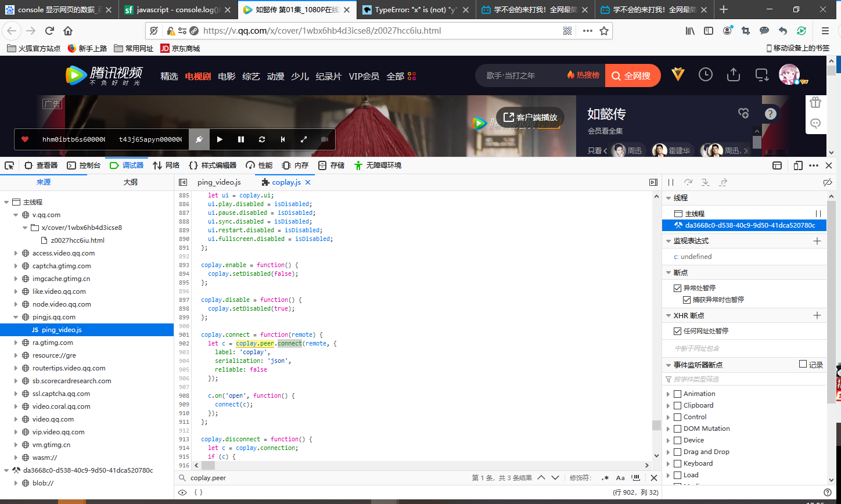Toggle regex search modifier
The image size is (841, 504).
(605, 478)
